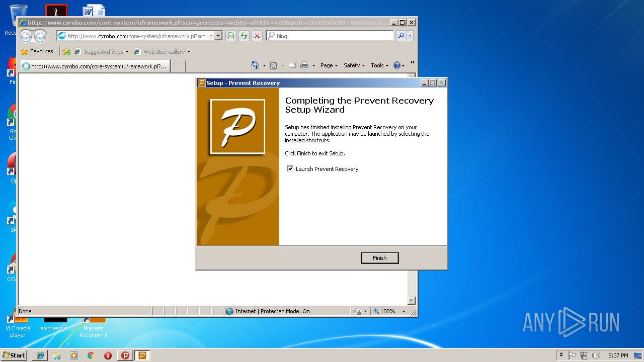The width and height of the screenshot is (644, 362).
Task: Click the red Stop loading icon
Action: (257, 36)
